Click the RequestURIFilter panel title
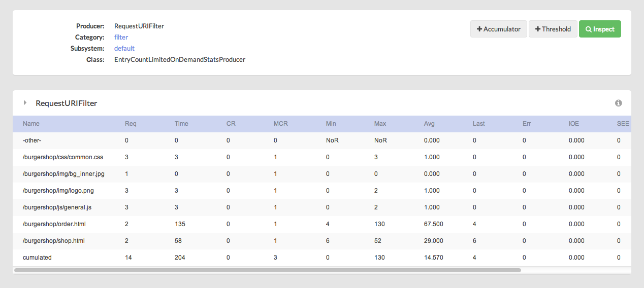The width and height of the screenshot is (644, 288). (x=66, y=103)
